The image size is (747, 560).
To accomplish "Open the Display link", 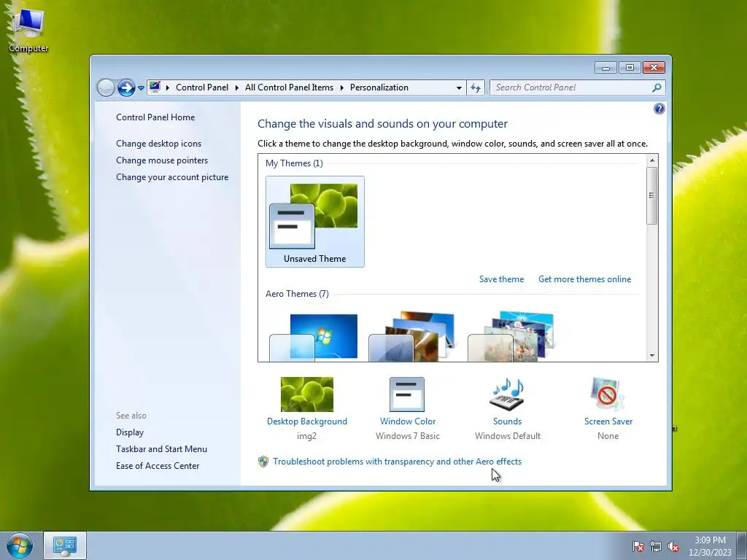I will pyautogui.click(x=130, y=432).
